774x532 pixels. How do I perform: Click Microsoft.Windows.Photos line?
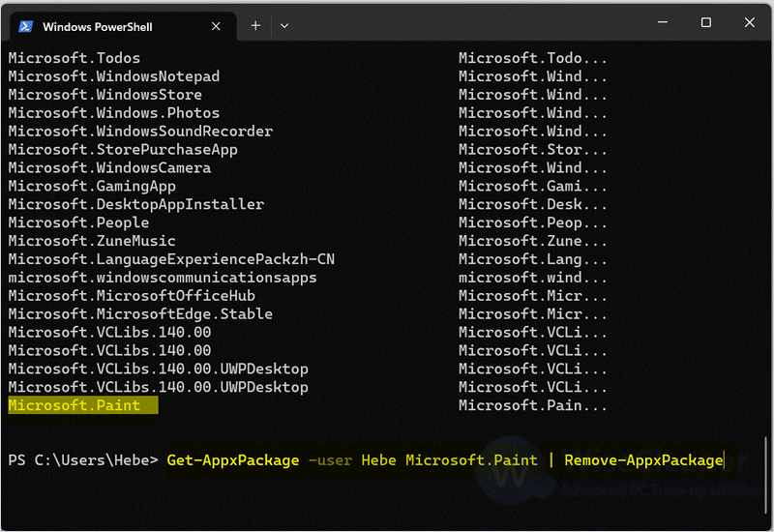pos(114,113)
